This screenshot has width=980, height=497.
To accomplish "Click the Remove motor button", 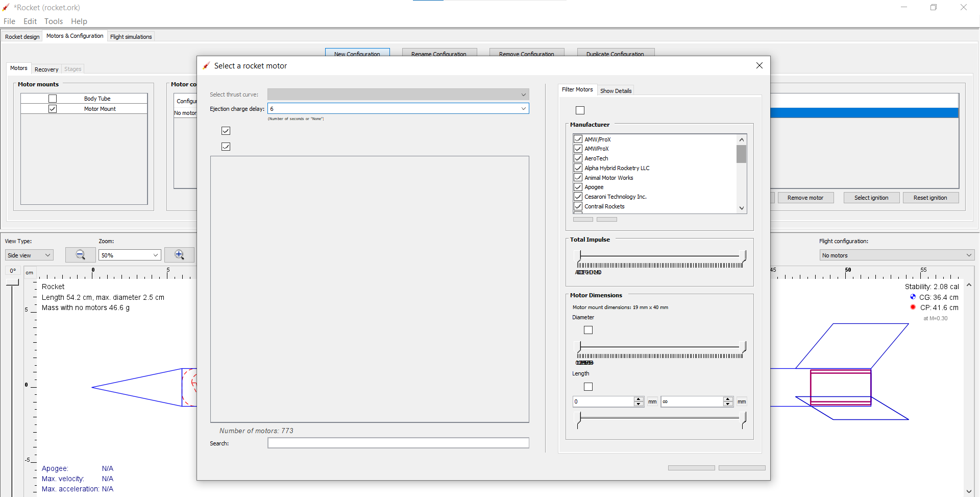I will coord(805,198).
